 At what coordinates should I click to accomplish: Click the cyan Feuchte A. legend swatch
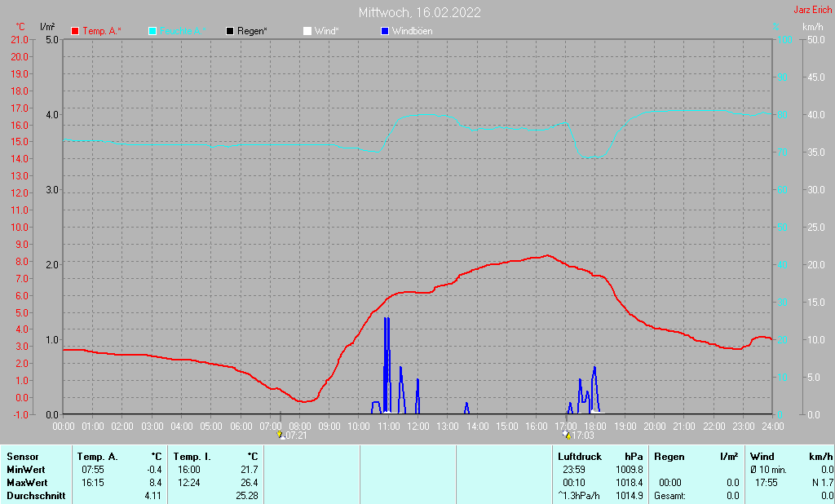click(152, 32)
